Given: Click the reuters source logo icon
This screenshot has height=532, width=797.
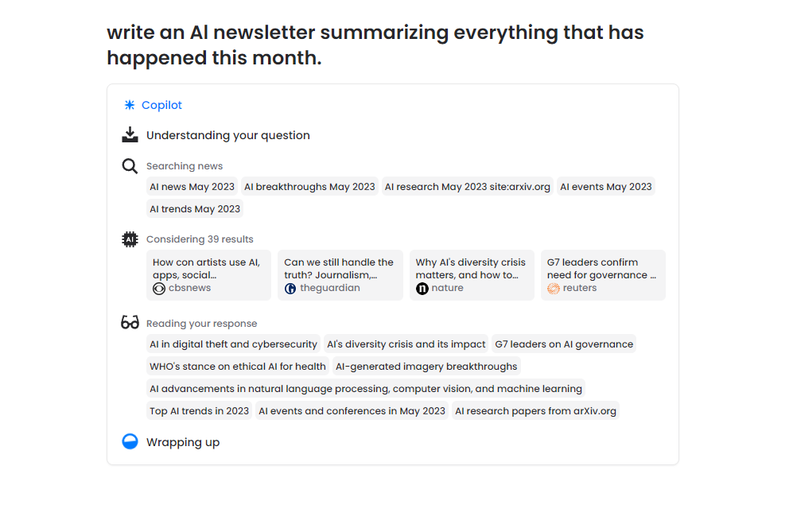Looking at the screenshot, I should [554, 289].
